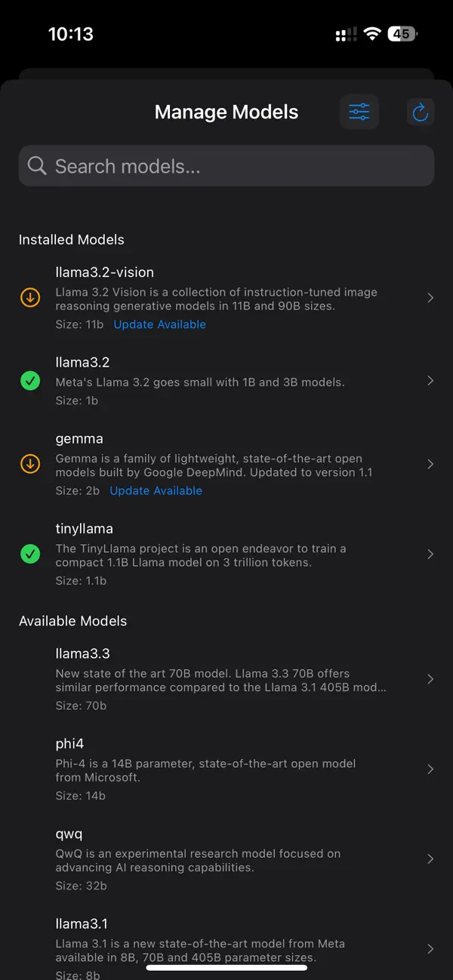Tap the battery indicator in the status bar
Image resolution: width=453 pixels, height=980 pixels.
[x=402, y=33]
